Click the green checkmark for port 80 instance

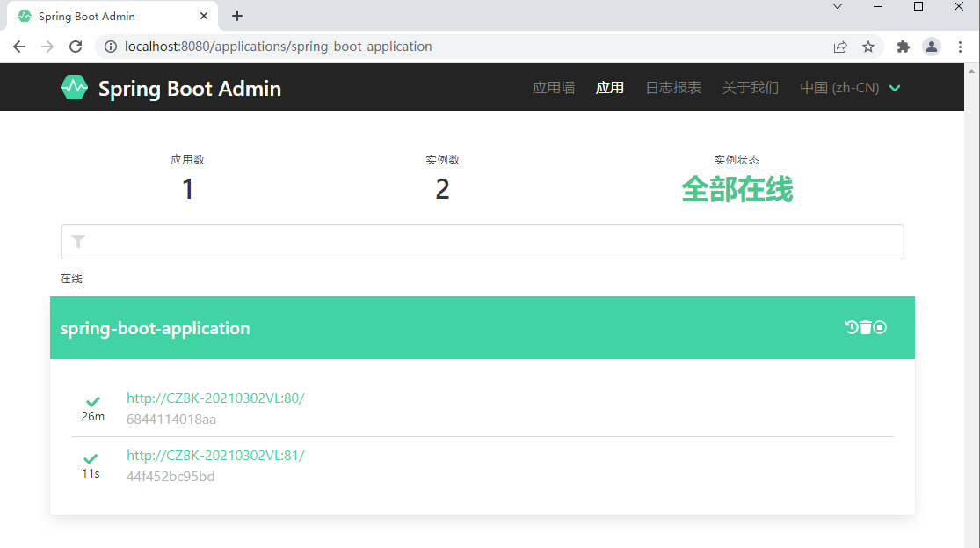tap(93, 402)
